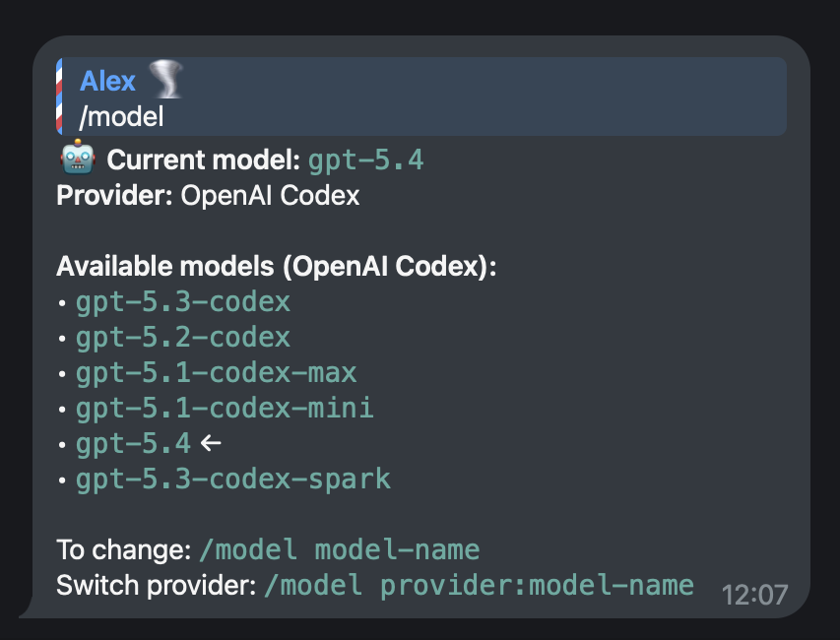Click the robot emoji icon
This screenshot has height=640, width=840.
(x=78, y=158)
